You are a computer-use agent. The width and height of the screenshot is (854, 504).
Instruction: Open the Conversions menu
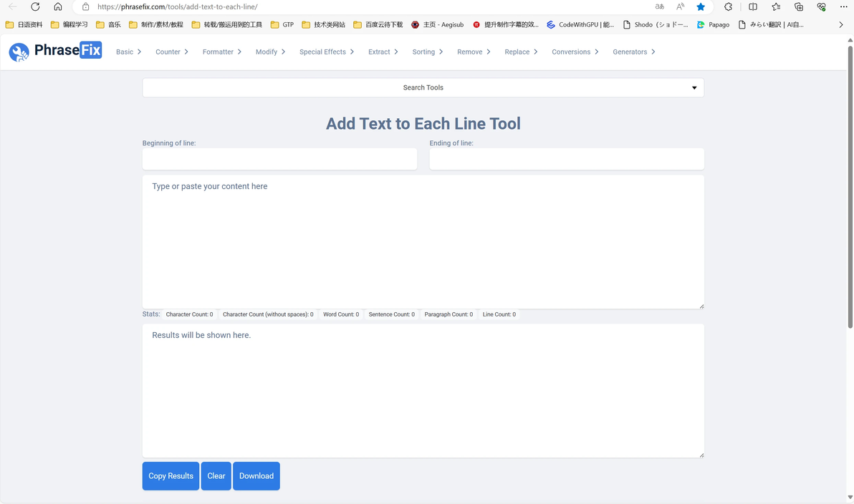coord(575,52)
